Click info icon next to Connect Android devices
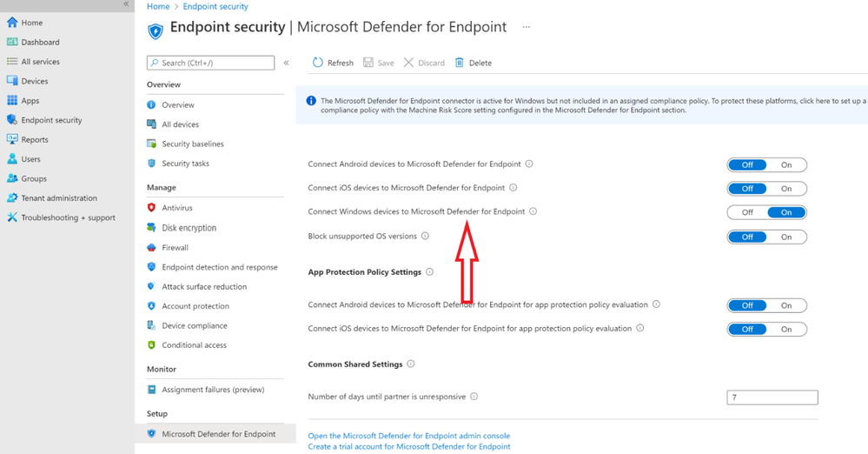This screenshot has height=454, width=868. pos(529,164)
